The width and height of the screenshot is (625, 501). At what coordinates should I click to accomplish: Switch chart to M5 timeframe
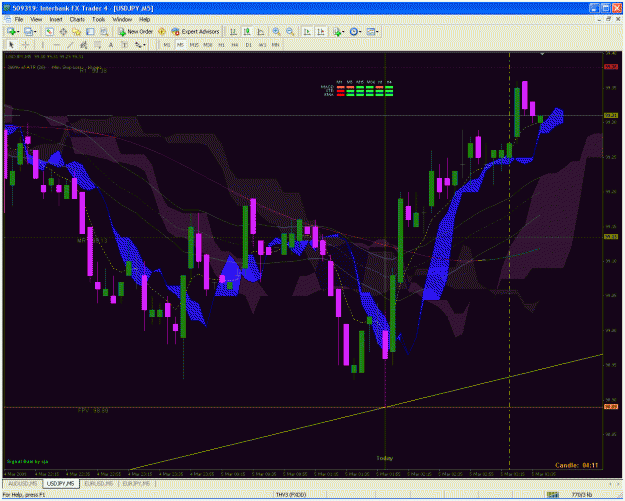point(180,45)
